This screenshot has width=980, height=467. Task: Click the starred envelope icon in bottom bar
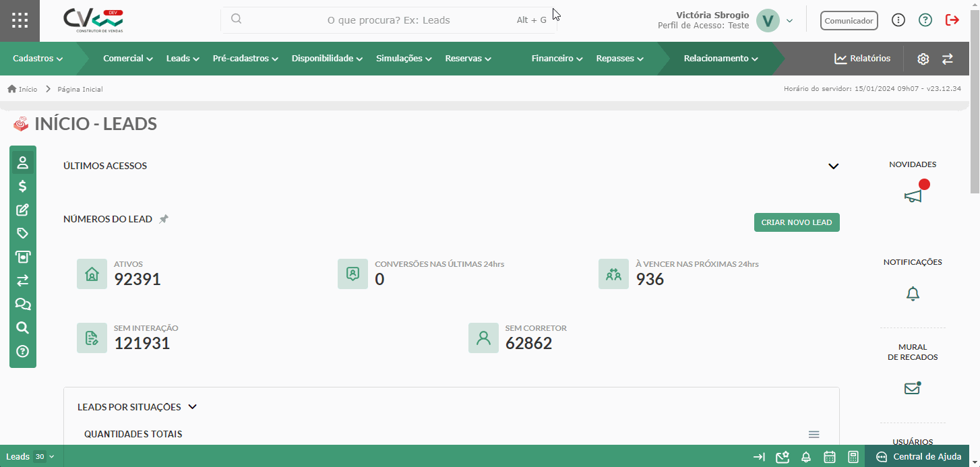782,457
